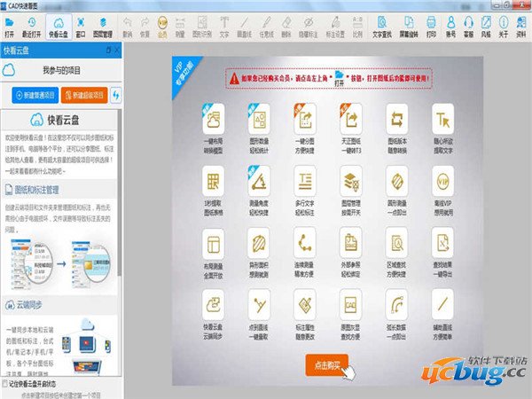Click the 一键分图 feature icon
The image size is (532, 399).
(305, 119)
